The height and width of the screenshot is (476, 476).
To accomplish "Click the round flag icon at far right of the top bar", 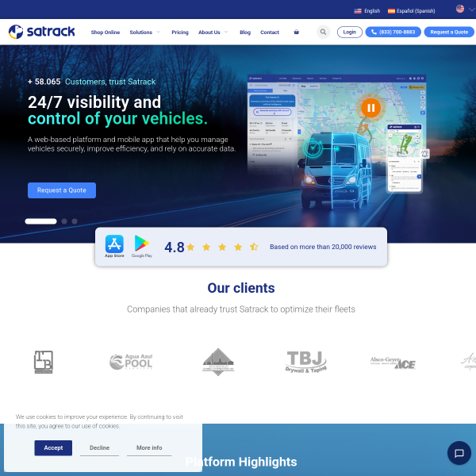I will [x=460, y=9].
